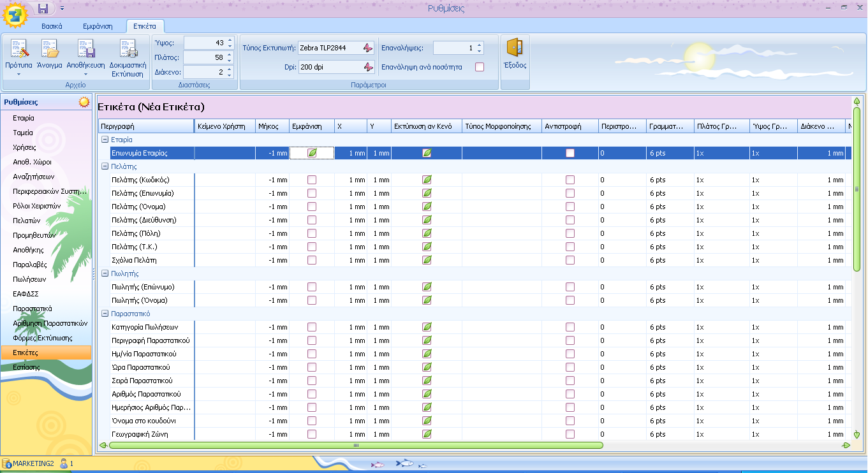Expand the Αποθήκευση dropdown arrow
868x473 pixels.
85,74
